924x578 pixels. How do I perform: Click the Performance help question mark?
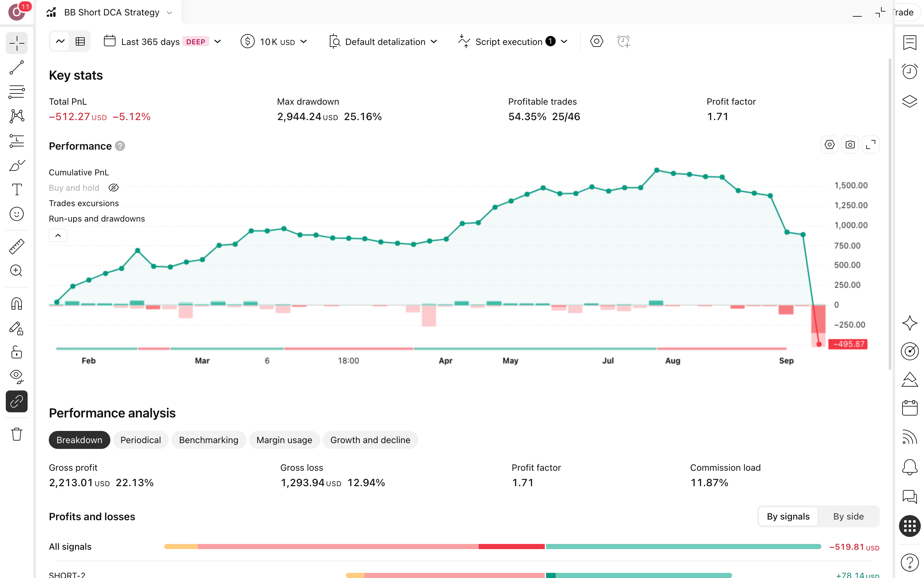120,146
